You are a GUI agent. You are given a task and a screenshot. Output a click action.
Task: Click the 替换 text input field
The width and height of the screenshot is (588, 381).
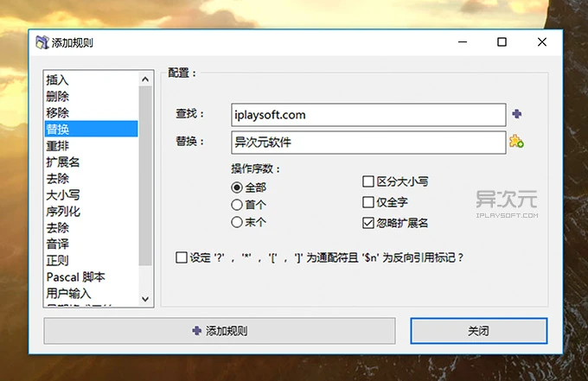(x=367, y=142)
